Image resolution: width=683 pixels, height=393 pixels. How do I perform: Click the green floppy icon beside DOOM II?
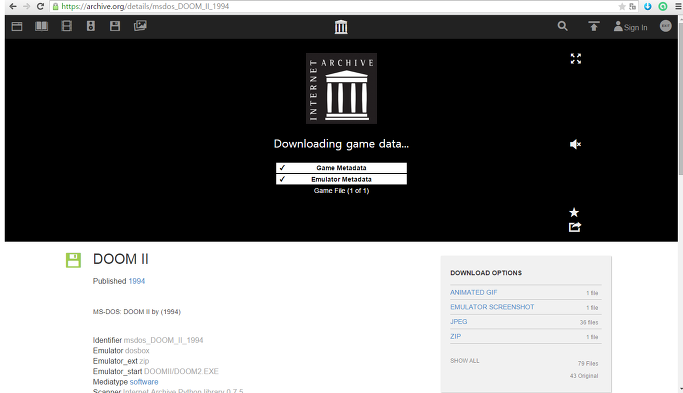[x=73, y=260]
